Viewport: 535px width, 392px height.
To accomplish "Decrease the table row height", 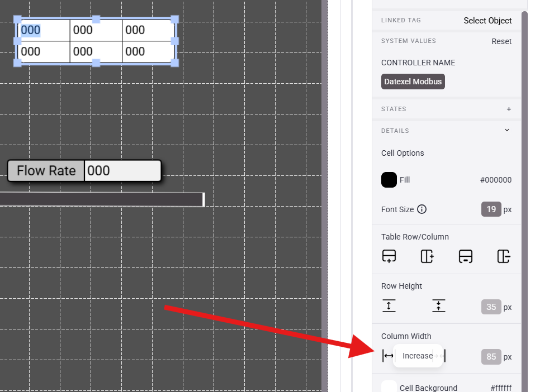I will coord(439,306).
